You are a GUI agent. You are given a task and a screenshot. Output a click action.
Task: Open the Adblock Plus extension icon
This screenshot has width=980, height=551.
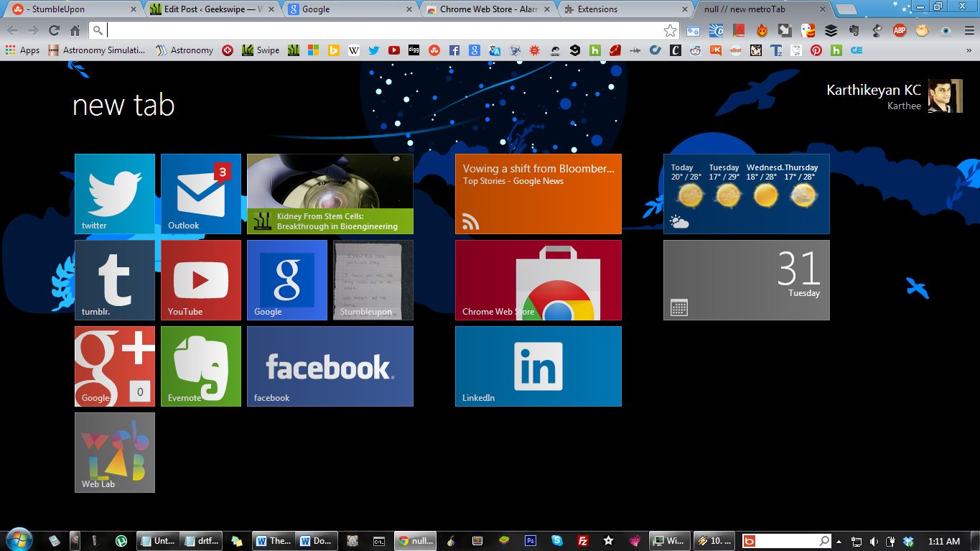[x=900, y=30]
